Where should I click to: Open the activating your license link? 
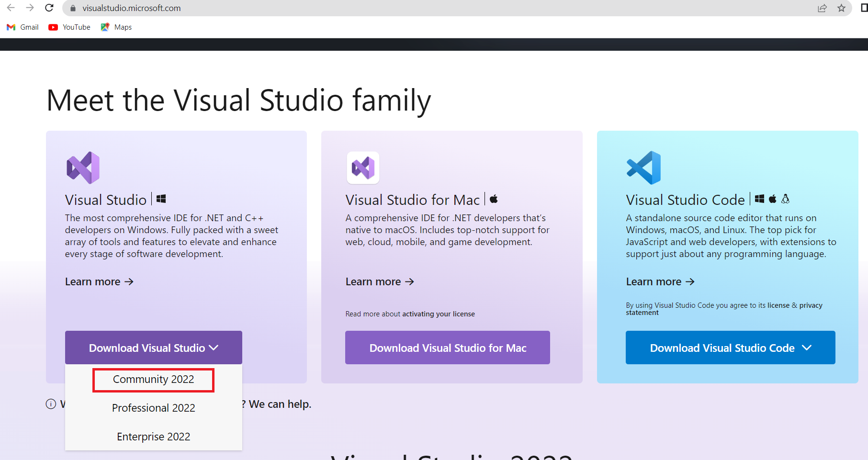pyautogui.click(x=439, y=314)
